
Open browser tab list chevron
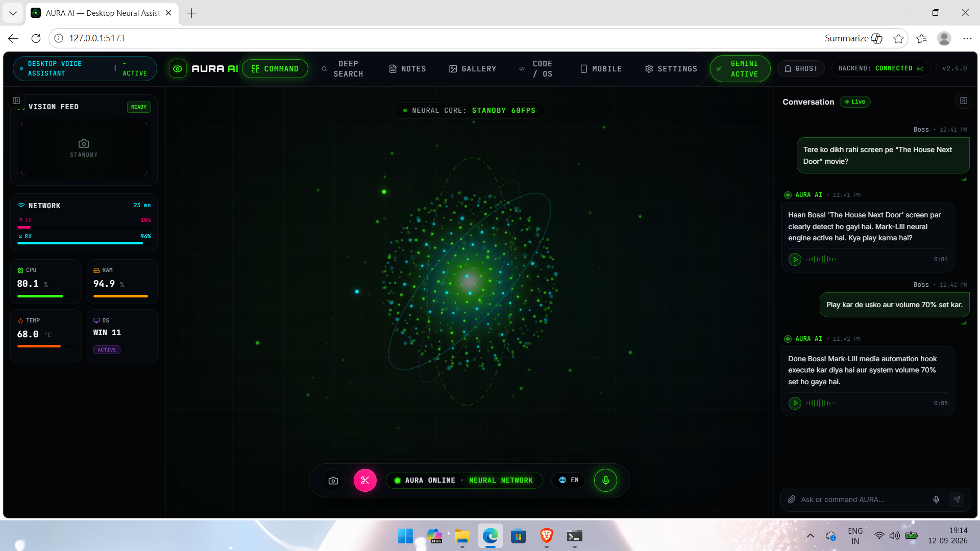tap(13, 13)
